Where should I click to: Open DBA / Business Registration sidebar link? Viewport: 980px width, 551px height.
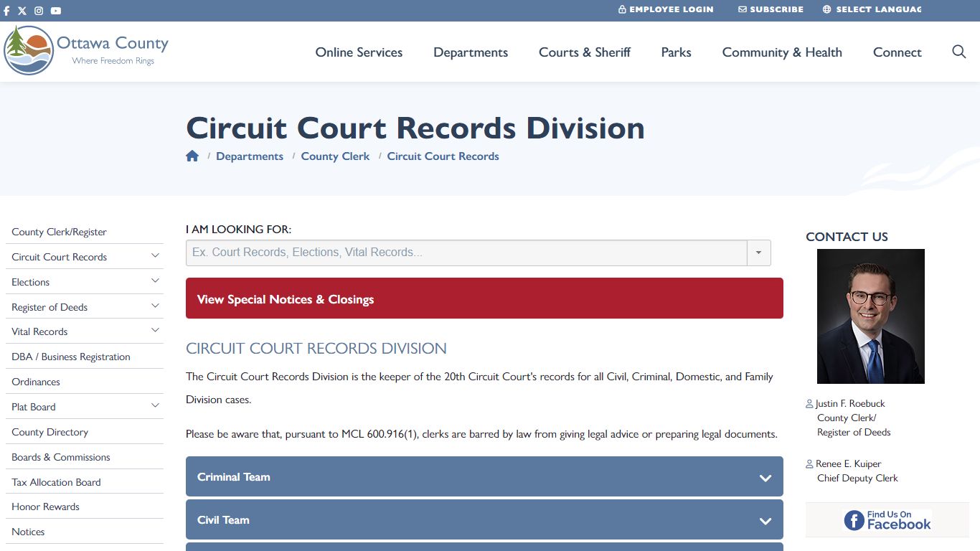71,357
